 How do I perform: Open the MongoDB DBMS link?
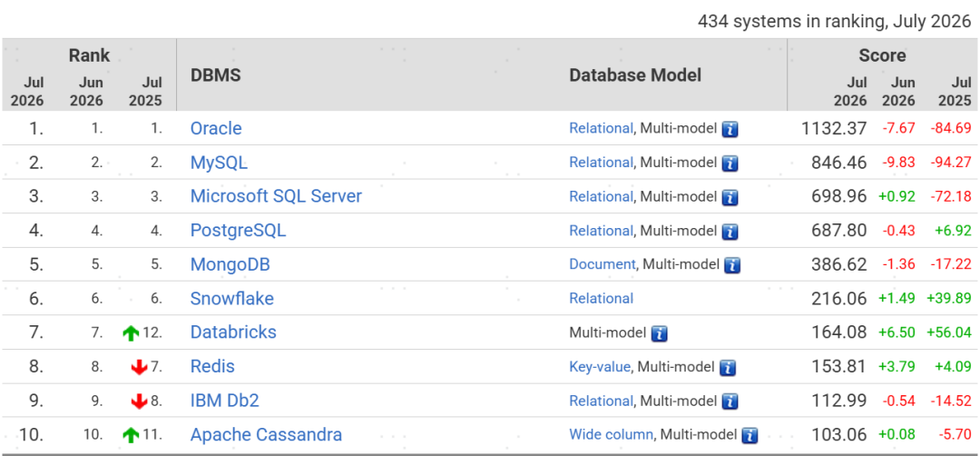pyautogui.click(x=230, y=264)
